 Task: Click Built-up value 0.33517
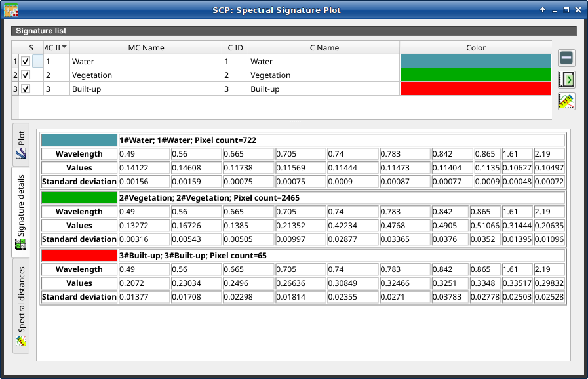pos(517,283)
